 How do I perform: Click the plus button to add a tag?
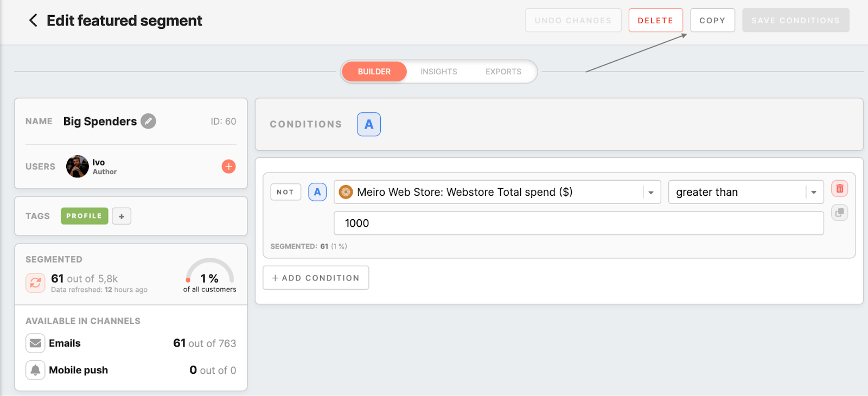coord(122,216)
